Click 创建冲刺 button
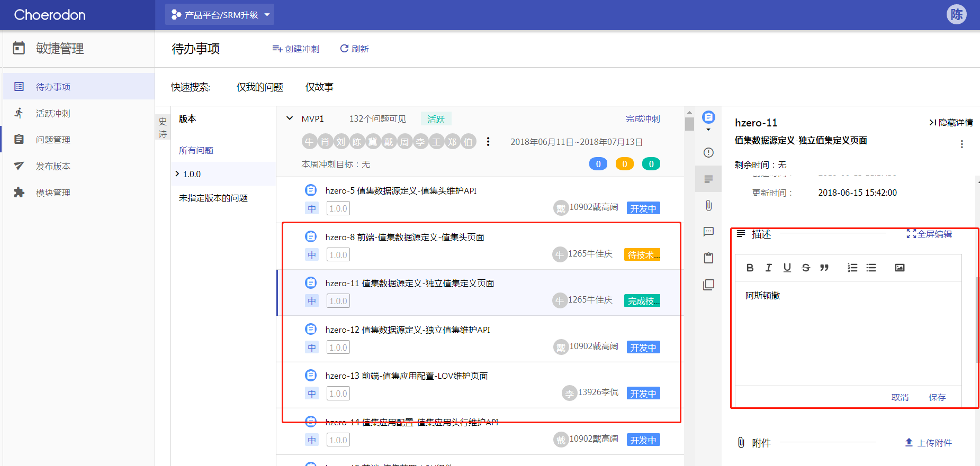Viewport: 980px width, 466px height. coord(296,49)
